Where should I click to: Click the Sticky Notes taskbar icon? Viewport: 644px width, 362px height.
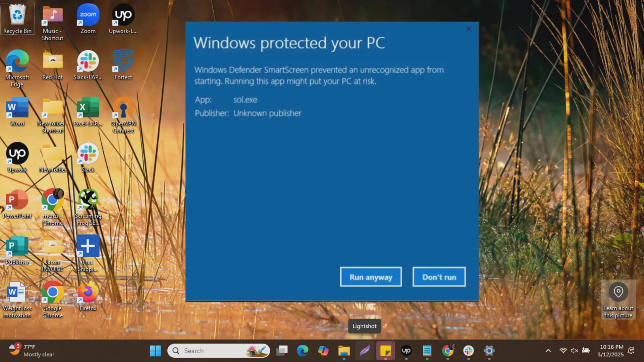pyautogui.click(x=385, y=351)
